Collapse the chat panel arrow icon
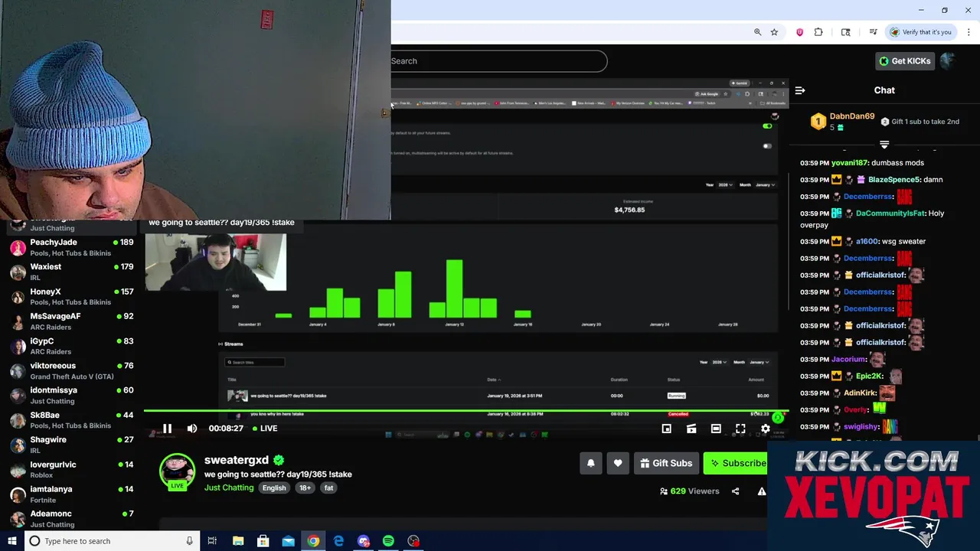980x551 pixels. point(800,90)
